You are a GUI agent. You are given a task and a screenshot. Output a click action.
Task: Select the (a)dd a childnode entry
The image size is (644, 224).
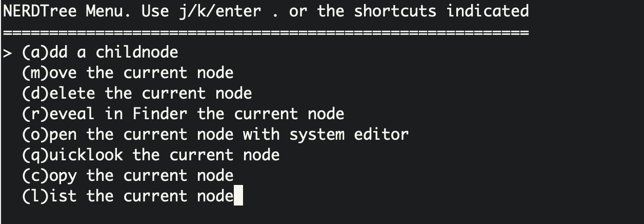click(100, 52)
